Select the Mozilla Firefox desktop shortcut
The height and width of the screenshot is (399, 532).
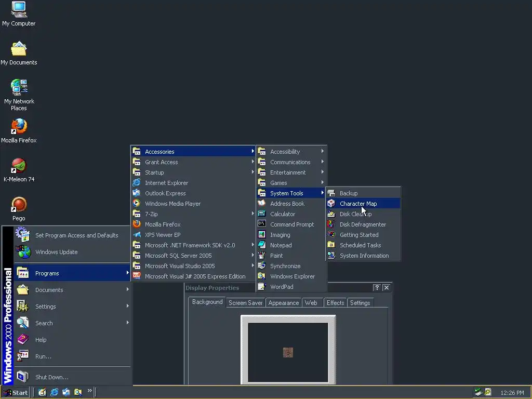pos(19,131)
